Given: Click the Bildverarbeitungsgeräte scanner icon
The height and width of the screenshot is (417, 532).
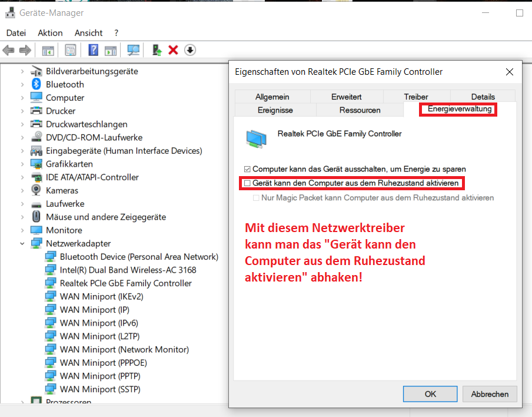Looking at the screenshot, I should coord(36,71).
